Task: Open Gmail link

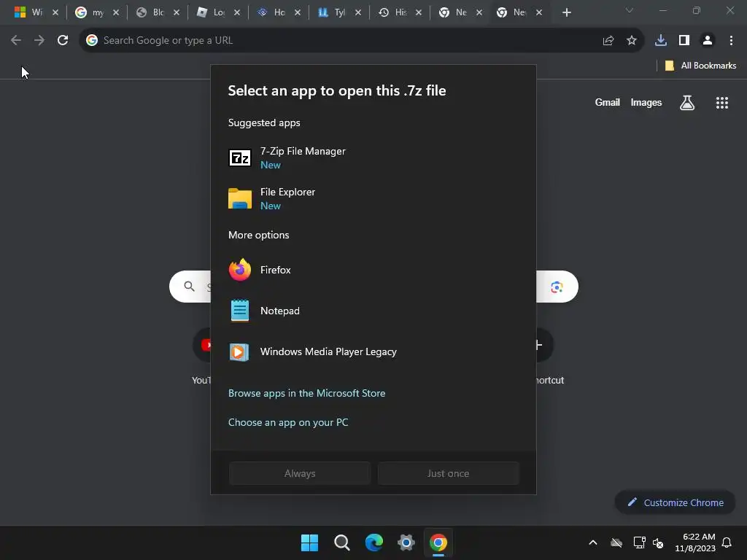Action: [608, 102]
